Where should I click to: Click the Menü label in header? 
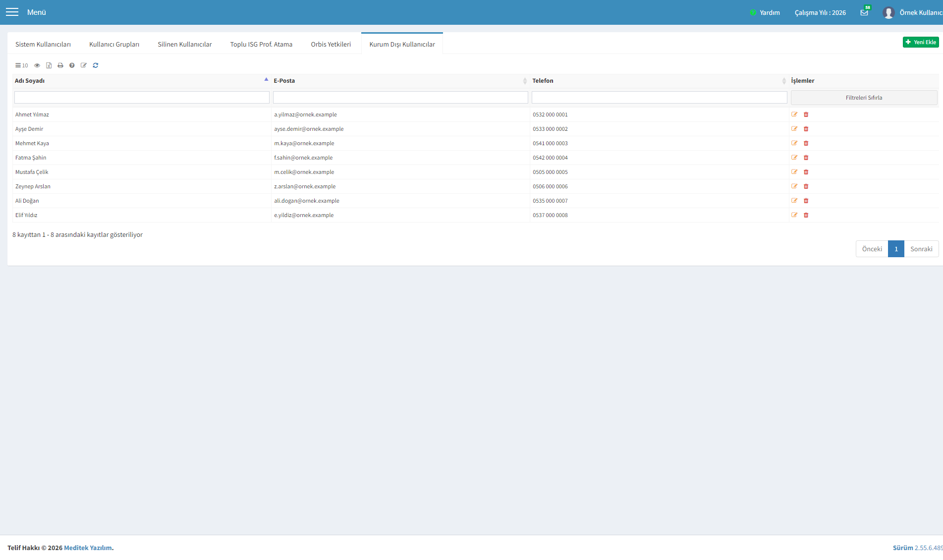(36, 12)
